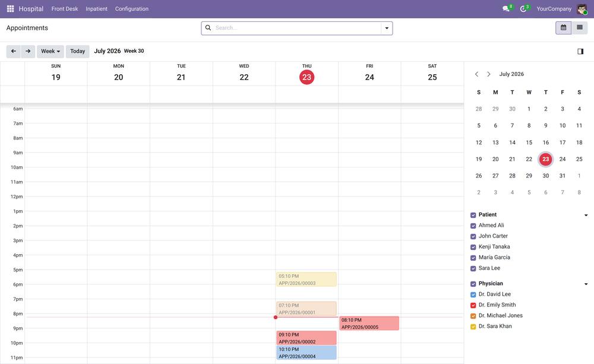Uncheck the María García patient filter
The image size is (594, 364).
pos(473,258)
